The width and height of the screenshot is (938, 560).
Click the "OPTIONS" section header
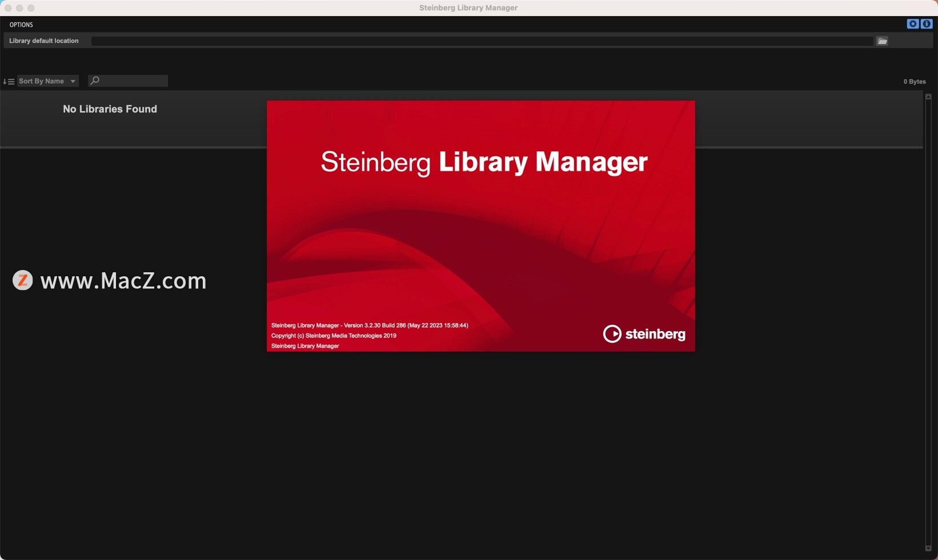(x=21, y=25)
